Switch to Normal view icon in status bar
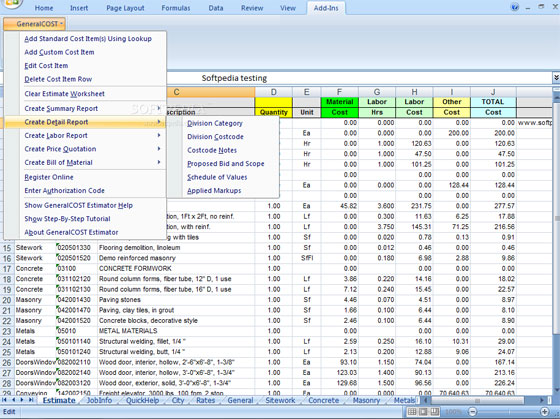Image resolution: width=560 pixels, height=419 pixels. (x=412, y=411)
